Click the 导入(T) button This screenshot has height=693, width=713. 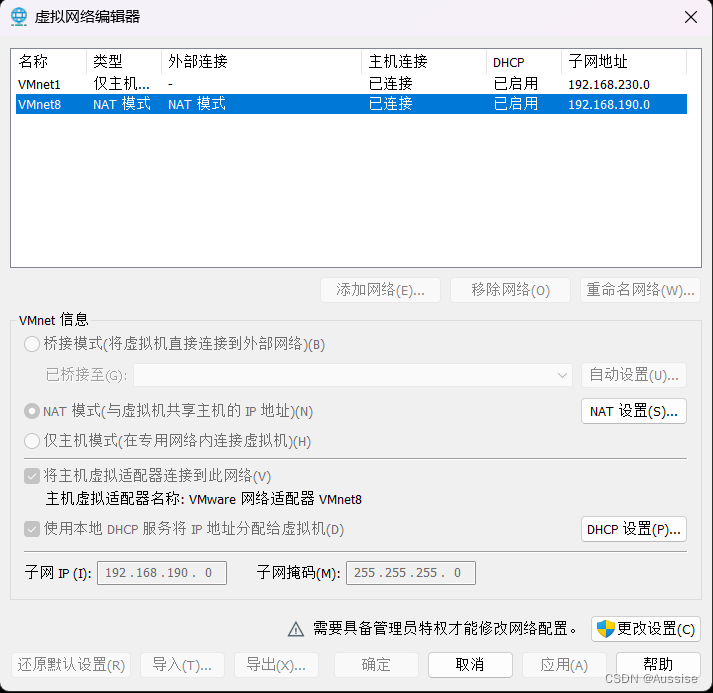coord(182,665)
